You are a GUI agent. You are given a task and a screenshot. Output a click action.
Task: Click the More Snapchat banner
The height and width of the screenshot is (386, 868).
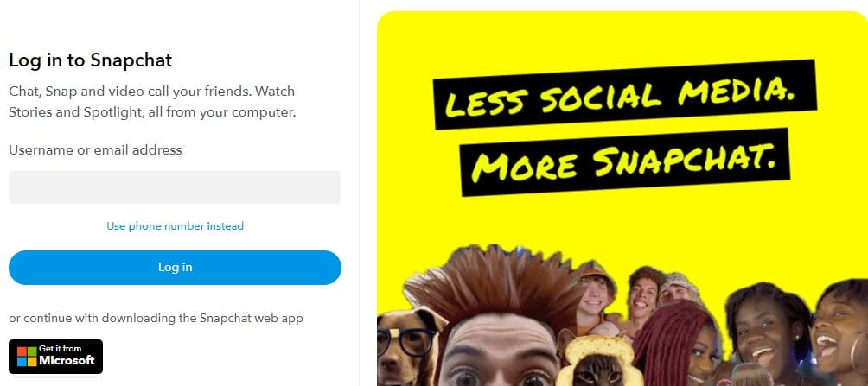(x=625, y=161)
